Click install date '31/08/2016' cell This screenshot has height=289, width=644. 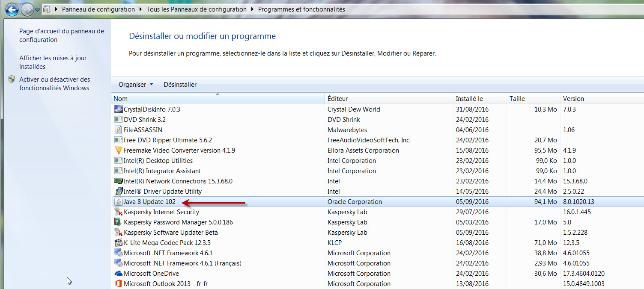click(472, 109)
